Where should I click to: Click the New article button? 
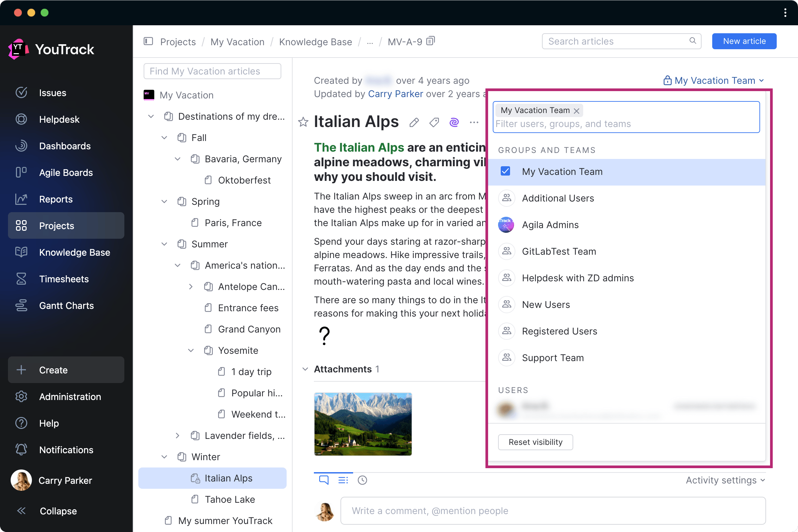(744, 41)
